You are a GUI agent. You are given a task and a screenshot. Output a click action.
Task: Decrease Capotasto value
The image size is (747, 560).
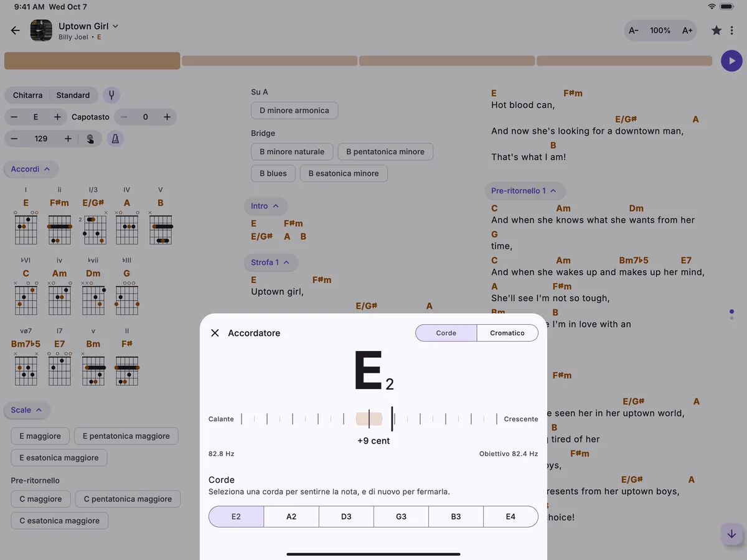pos(124,117)
